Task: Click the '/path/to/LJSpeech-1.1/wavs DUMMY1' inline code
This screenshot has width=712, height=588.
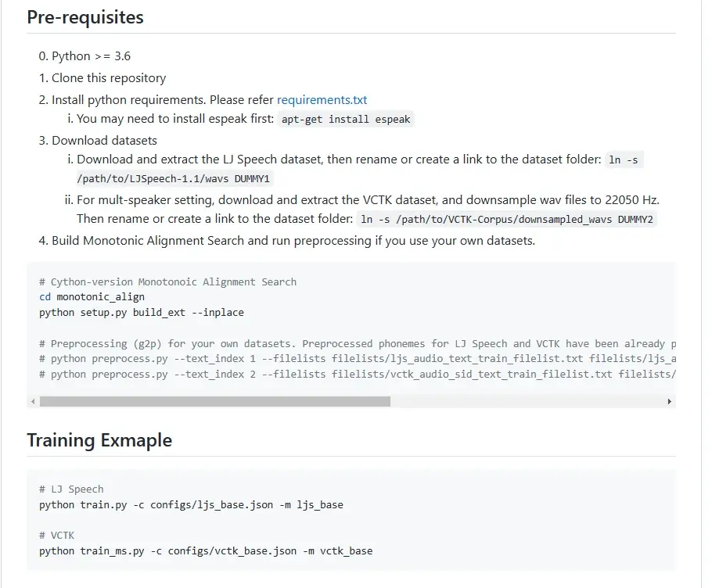Action: click(174, 178)
